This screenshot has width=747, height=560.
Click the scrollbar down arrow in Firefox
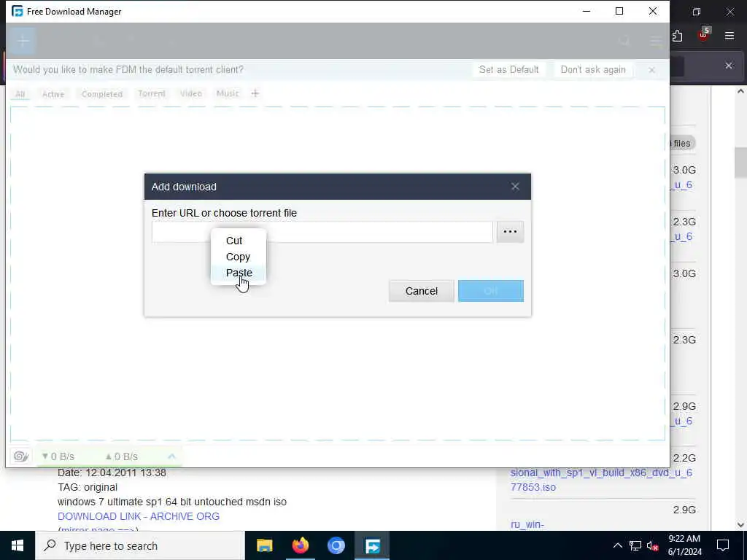[740, 525]
